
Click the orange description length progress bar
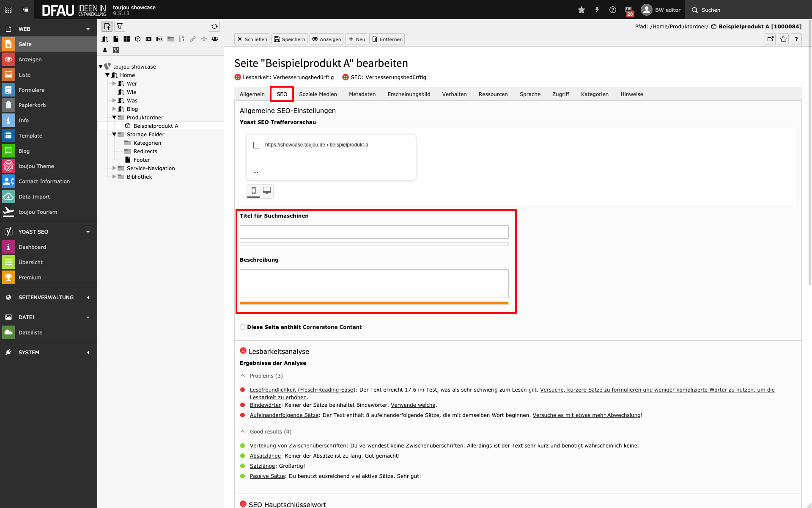[x=374, y=303]
